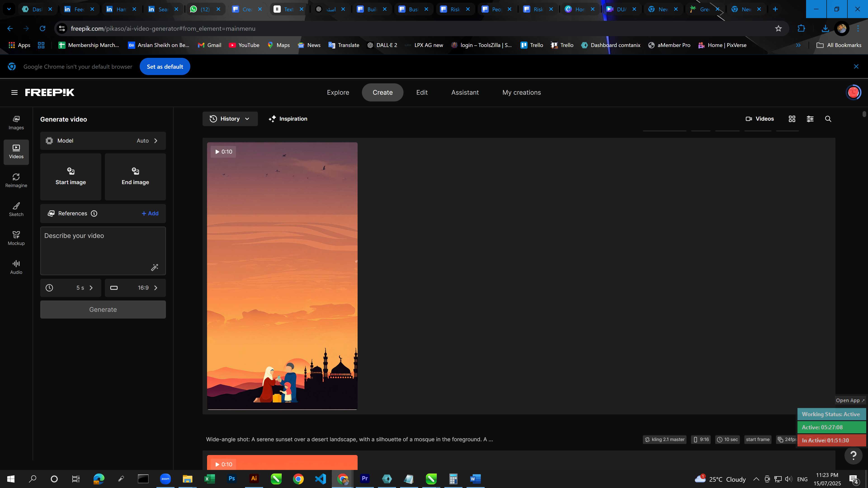Click the Generate button

click(103, 310)
